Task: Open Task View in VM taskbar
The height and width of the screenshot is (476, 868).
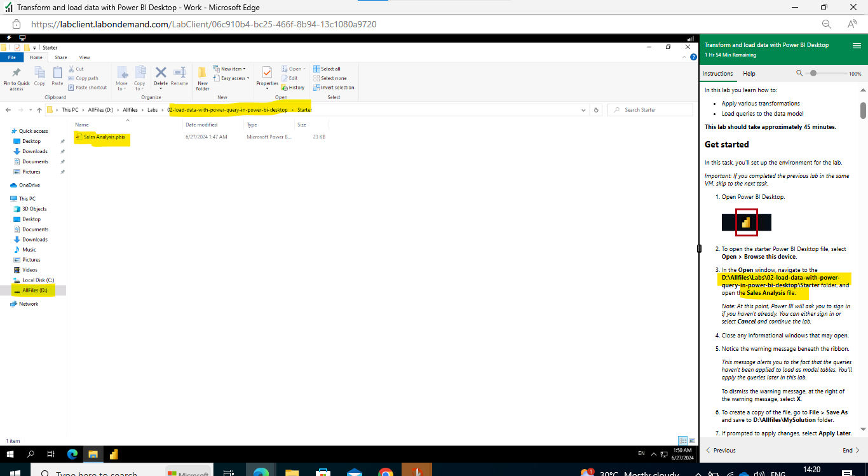Action: [51, 454]
